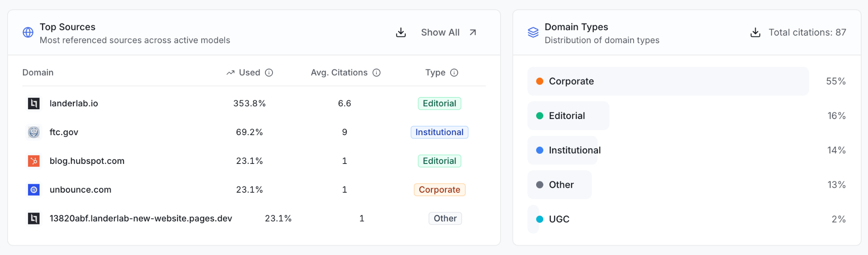The height and width of the screenshot is (255, 868).
Task: Click the cyan UGC color dot
Action: click(540, 219)
